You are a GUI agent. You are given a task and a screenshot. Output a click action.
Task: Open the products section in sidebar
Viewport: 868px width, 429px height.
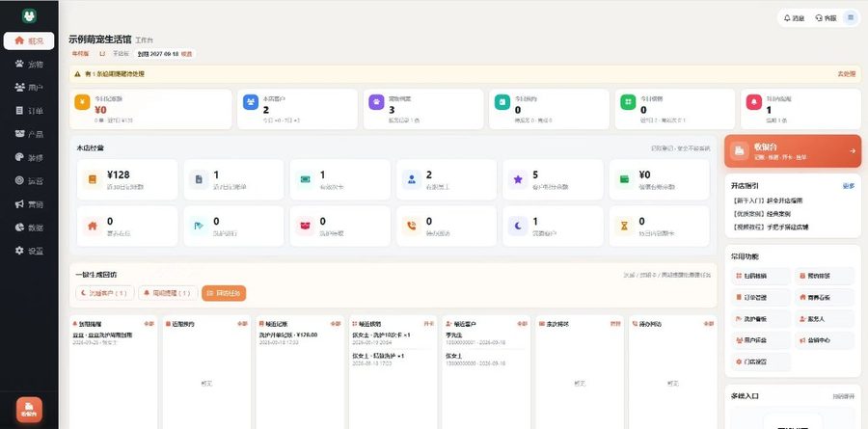tap(29, 134)
